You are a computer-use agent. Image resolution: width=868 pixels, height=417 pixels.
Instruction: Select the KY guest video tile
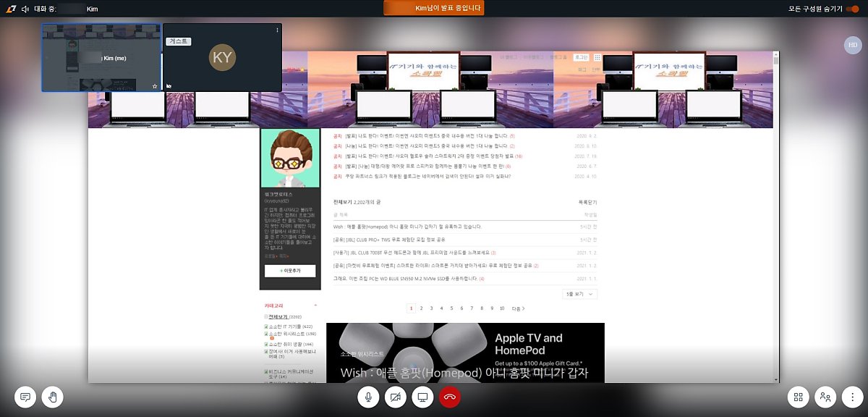222,57
